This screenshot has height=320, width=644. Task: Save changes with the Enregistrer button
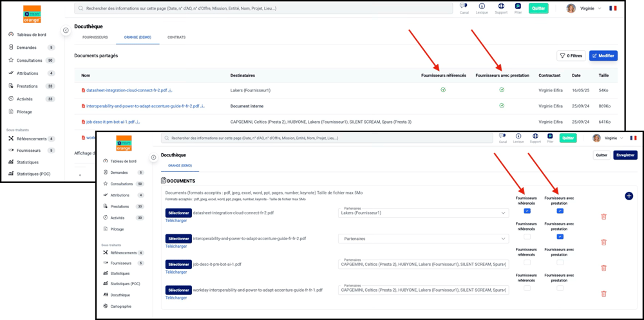click(625, 155)
